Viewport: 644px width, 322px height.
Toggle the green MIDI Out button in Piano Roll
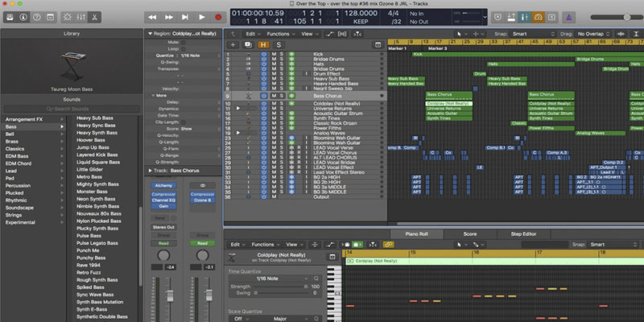click(356, 245)
